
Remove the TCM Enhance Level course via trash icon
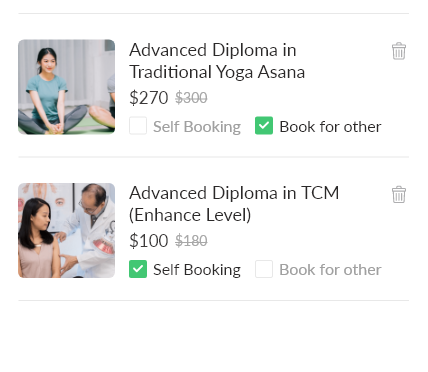(399, 194)
